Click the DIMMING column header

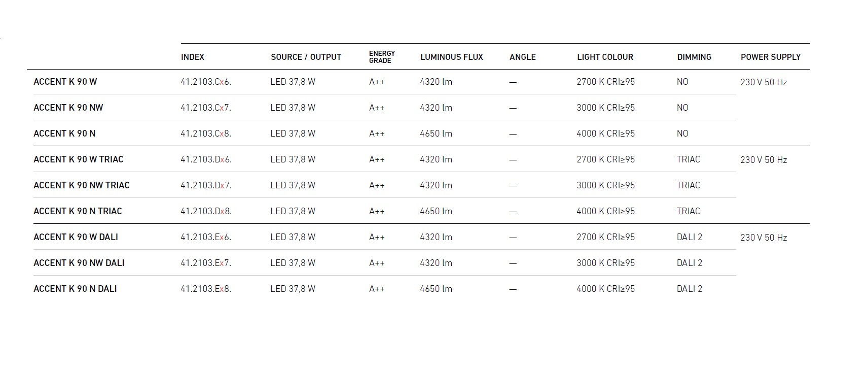(694, 57)
